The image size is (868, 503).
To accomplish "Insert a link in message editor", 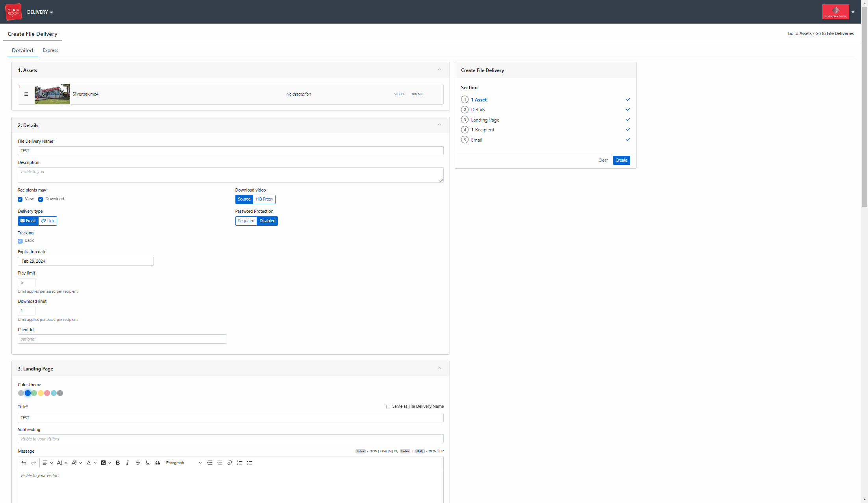I will tap(229, 463).
